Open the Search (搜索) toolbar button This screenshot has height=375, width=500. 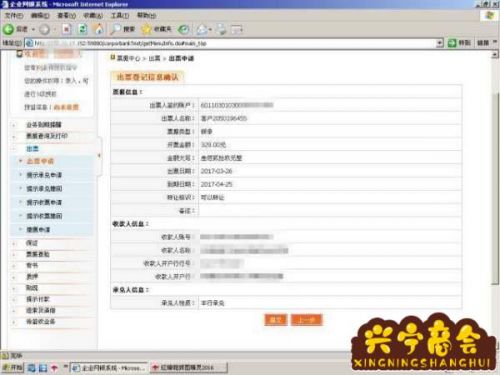coord(122,29)
